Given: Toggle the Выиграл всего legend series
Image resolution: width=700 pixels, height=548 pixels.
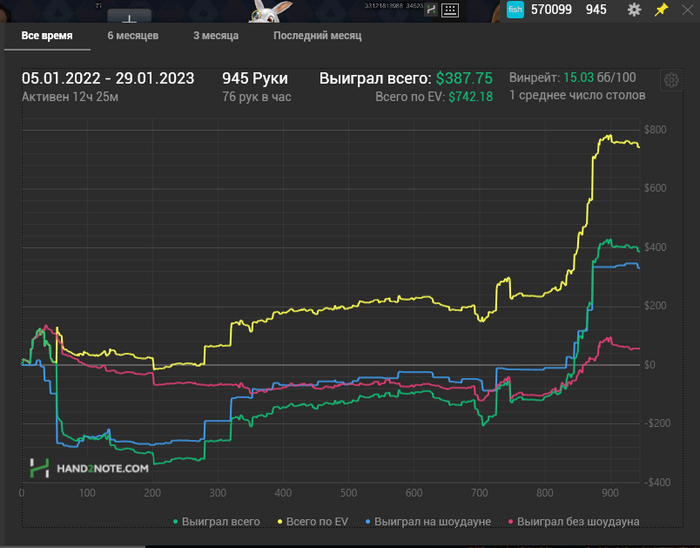Looking at the screenshot, I should tap(217, 521).
